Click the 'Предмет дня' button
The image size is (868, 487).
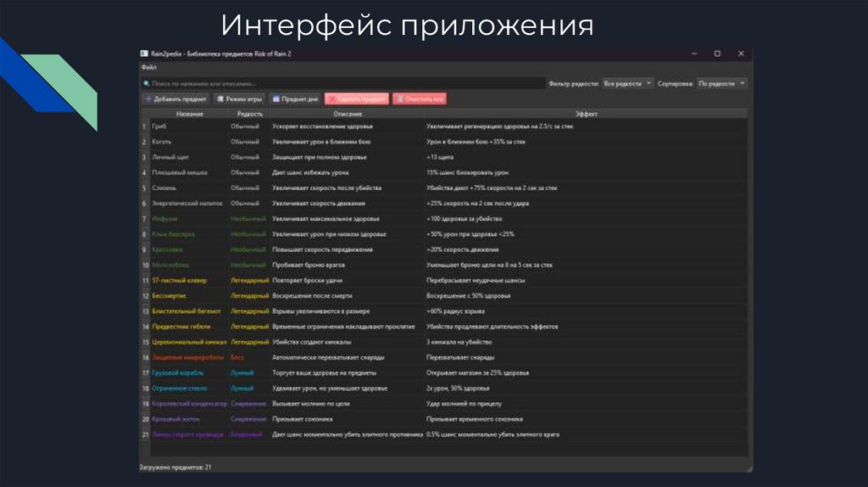tap(295, 99)
